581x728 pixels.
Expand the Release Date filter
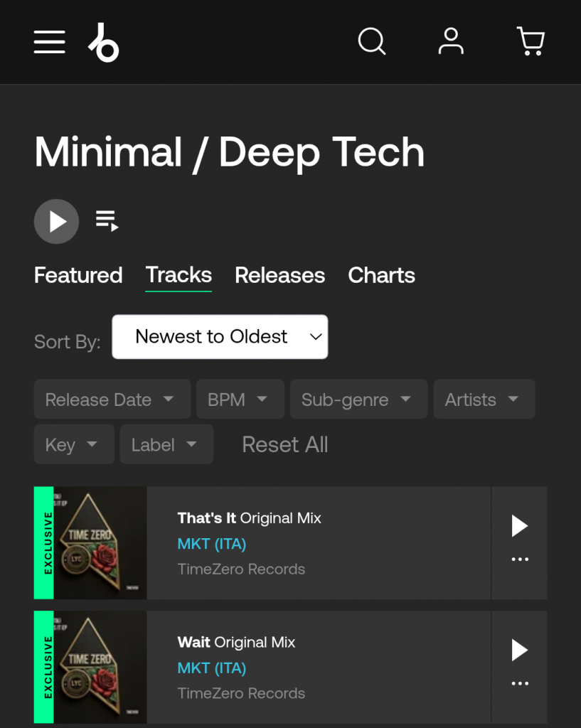(x=112, y=400)
